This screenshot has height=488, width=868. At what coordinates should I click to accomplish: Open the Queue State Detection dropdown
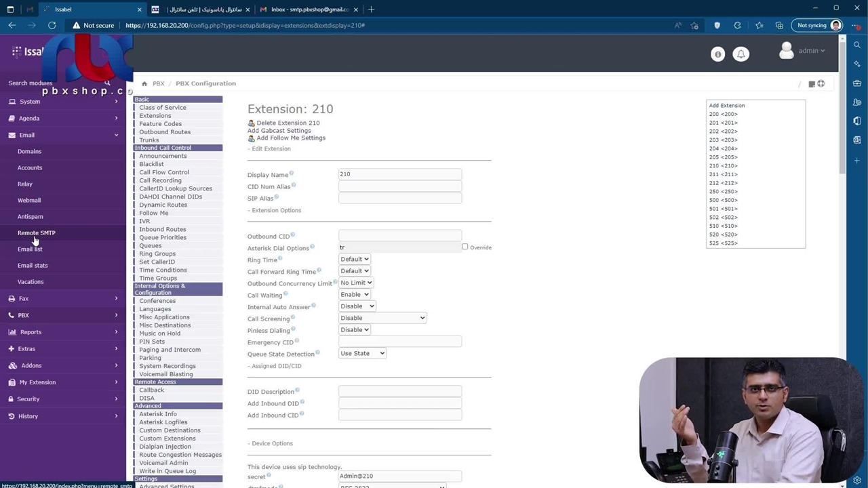(362, 353)
